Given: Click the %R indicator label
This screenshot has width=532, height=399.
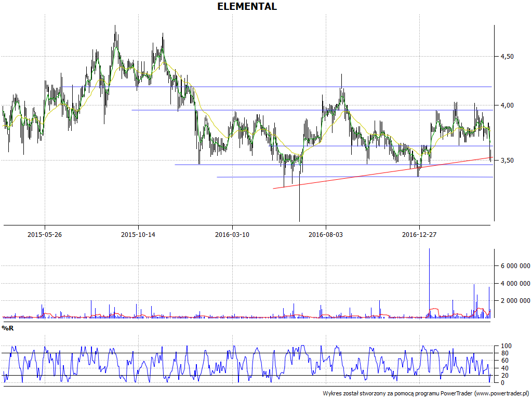Looking at the screenshot, I should (x=7, y=328).
